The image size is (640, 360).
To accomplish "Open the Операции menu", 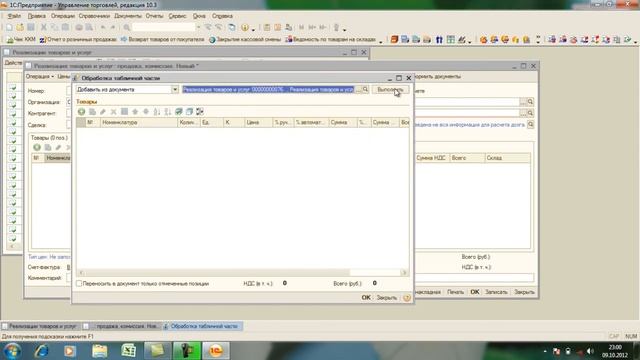I will (62, 16).
